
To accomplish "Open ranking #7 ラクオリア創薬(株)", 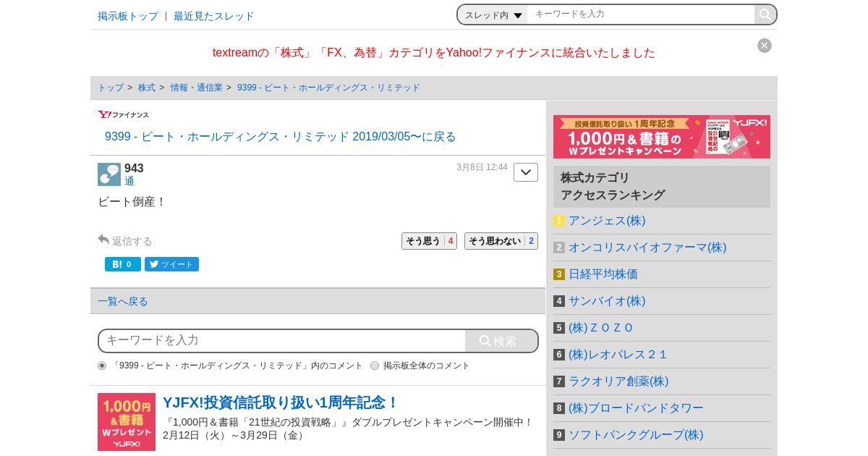I will pyautogui.click(x=618, y=381).
